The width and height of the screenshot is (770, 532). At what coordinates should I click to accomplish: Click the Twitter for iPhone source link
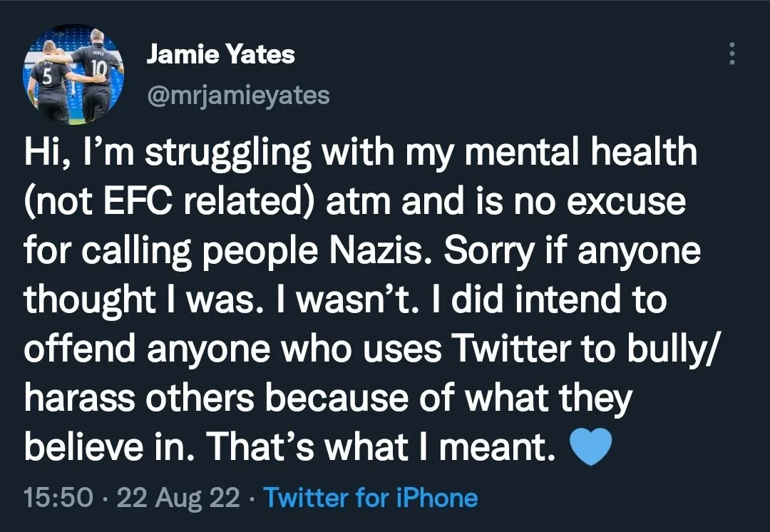(371, 497)
